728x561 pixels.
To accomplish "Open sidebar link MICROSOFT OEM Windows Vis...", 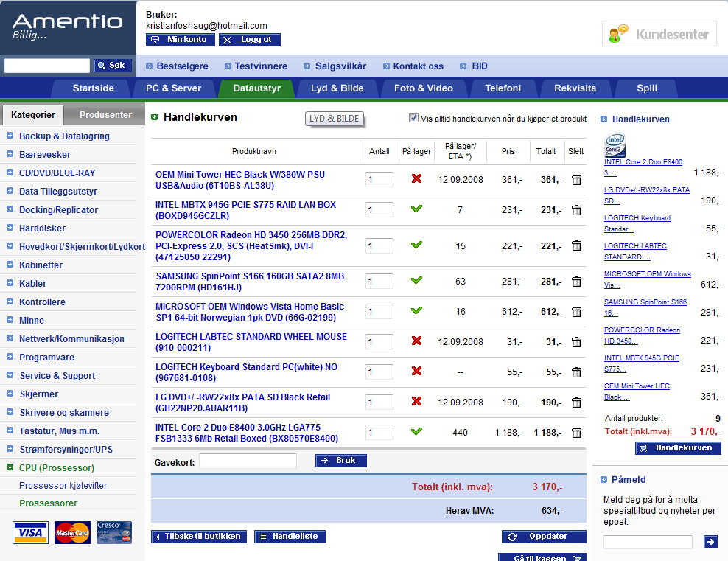I will click(647, 279).
